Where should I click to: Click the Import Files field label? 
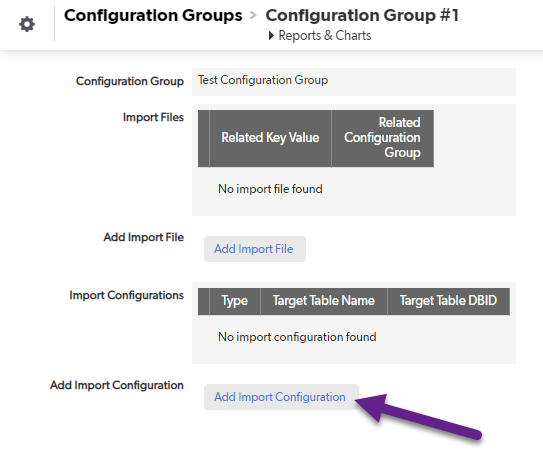[153, 117]
